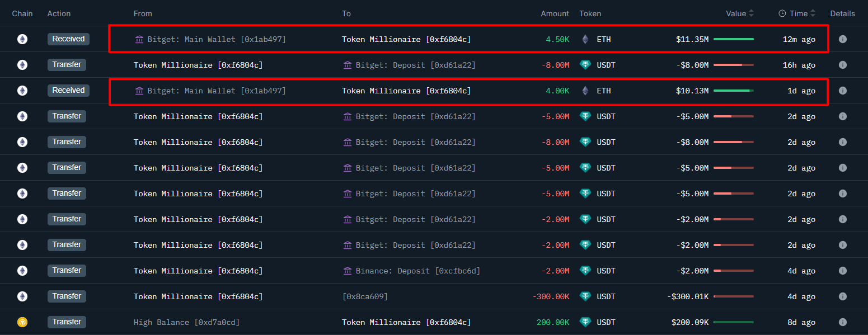Click Ethereum chain icon in first row
868x335 pixels.
[x=22, y=39]
